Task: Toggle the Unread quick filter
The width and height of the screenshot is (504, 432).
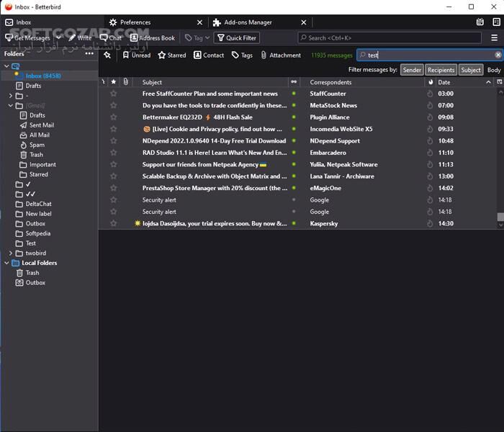Action: pyautogui.click(x=136, y=55)
